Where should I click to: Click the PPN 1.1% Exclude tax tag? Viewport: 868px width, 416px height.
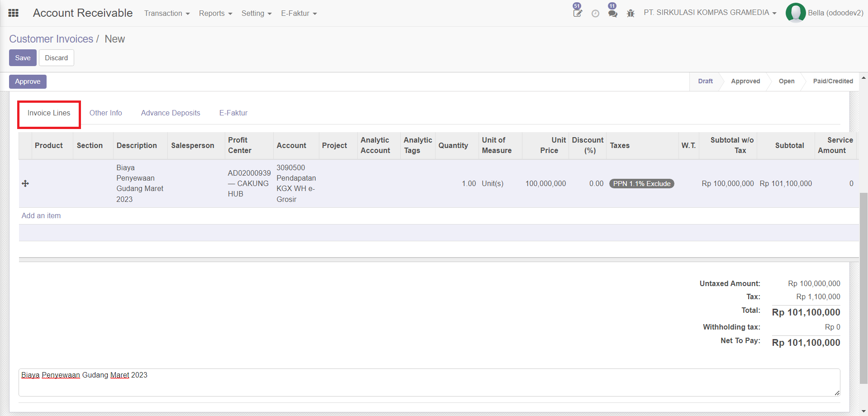(642, 184)
